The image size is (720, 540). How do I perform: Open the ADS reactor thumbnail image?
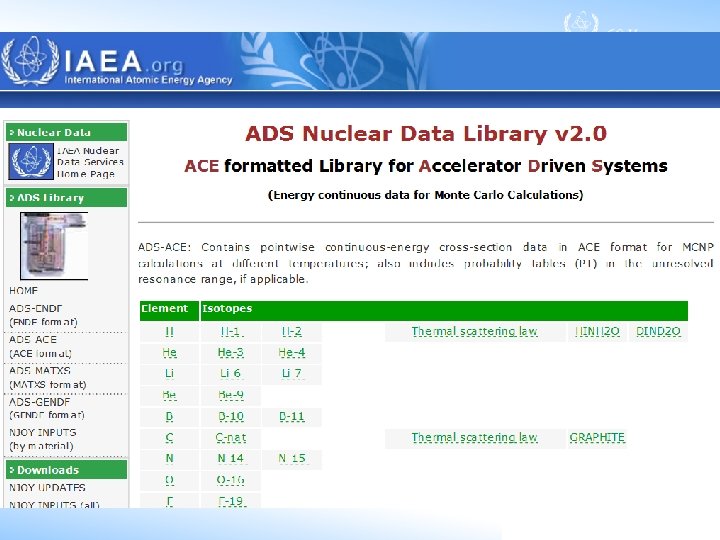[54, 246]
